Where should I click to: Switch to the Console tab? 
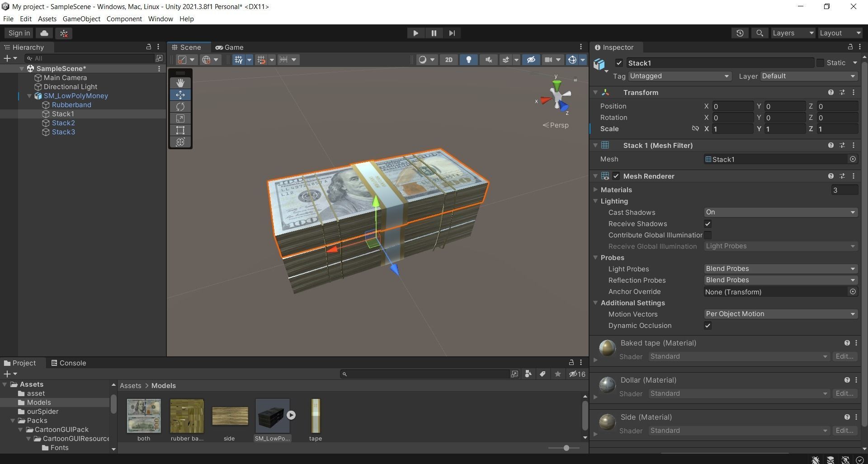pos(68,363)
